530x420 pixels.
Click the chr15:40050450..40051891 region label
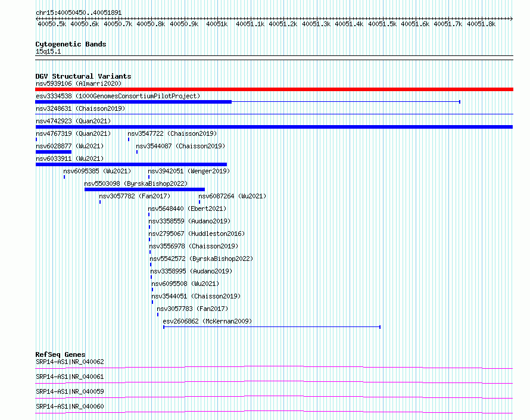point(79,13)
